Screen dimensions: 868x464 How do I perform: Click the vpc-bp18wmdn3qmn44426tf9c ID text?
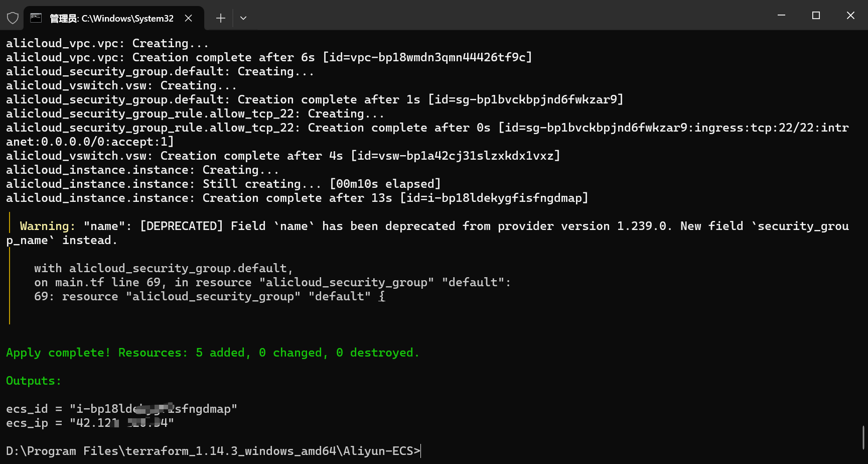pos(427,57)
